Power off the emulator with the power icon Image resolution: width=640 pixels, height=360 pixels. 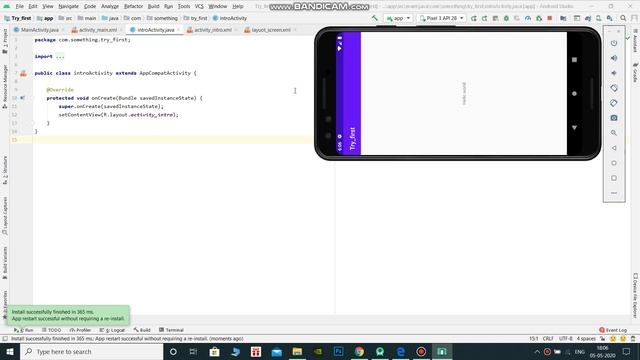pyautogui.click(x=614, y=43)
